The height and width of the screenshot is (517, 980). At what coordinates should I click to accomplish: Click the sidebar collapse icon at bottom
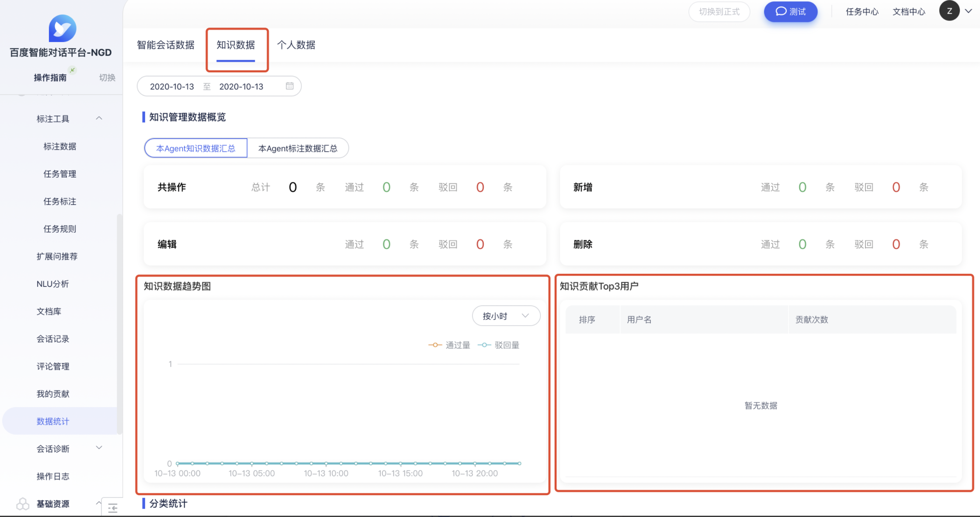pyautogui.click(x=112, y=508)
